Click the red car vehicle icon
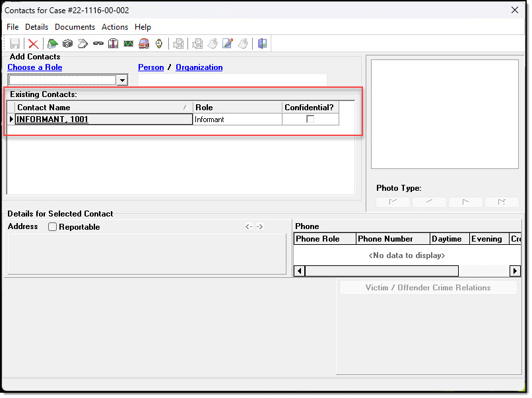Screen dimensions: 532x398 click(x=143, y=44)
